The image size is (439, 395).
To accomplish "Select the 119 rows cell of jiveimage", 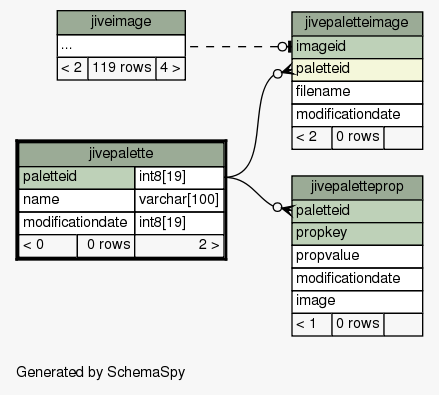I will [x=122, y=69].
